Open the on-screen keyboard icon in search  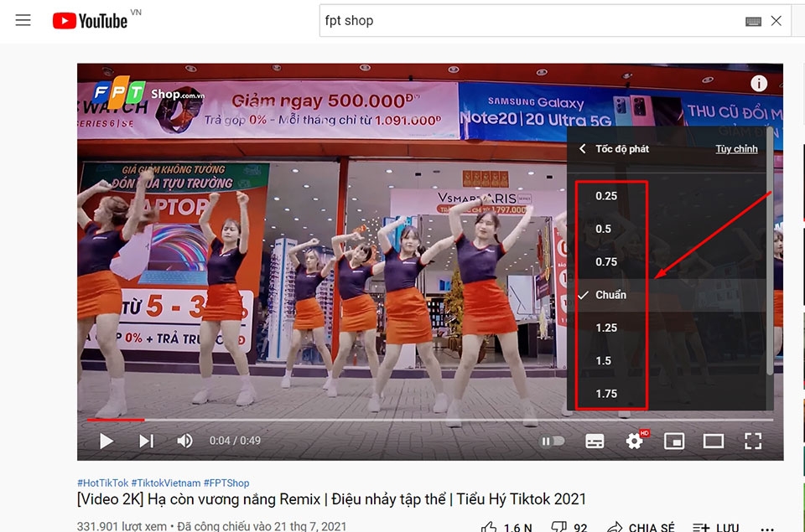(753, 21)
